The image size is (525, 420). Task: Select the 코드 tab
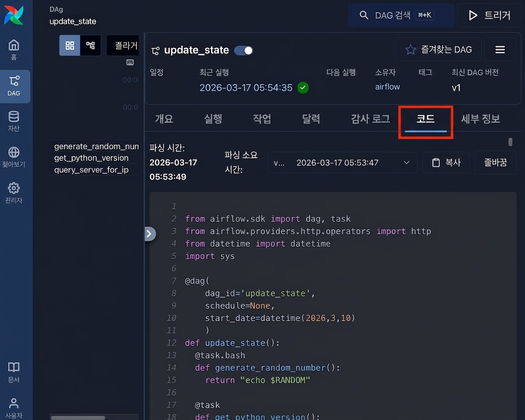426,119
